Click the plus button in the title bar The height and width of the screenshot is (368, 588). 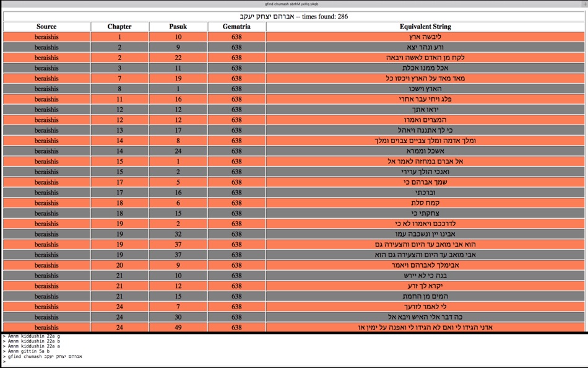tap(585, 4)
